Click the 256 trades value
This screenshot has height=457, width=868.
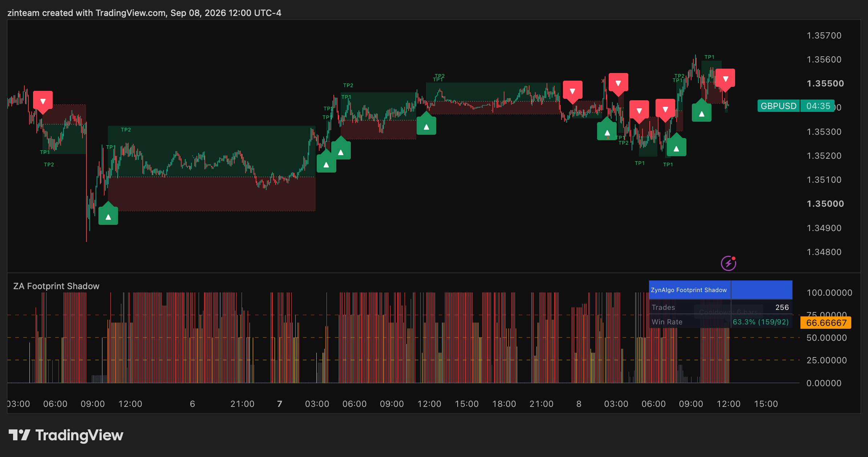(782, 307)
